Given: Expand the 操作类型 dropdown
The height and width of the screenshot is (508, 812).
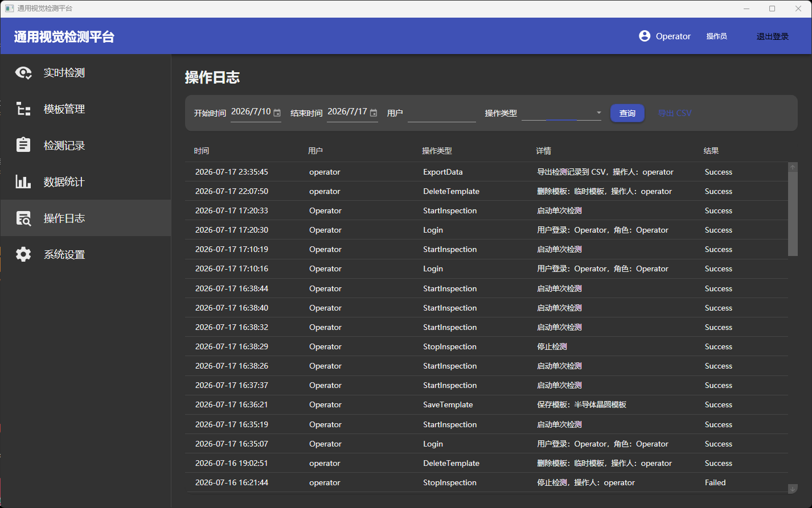Looking at the screenshot, I should pyautogui.click(x=598, y=113).
